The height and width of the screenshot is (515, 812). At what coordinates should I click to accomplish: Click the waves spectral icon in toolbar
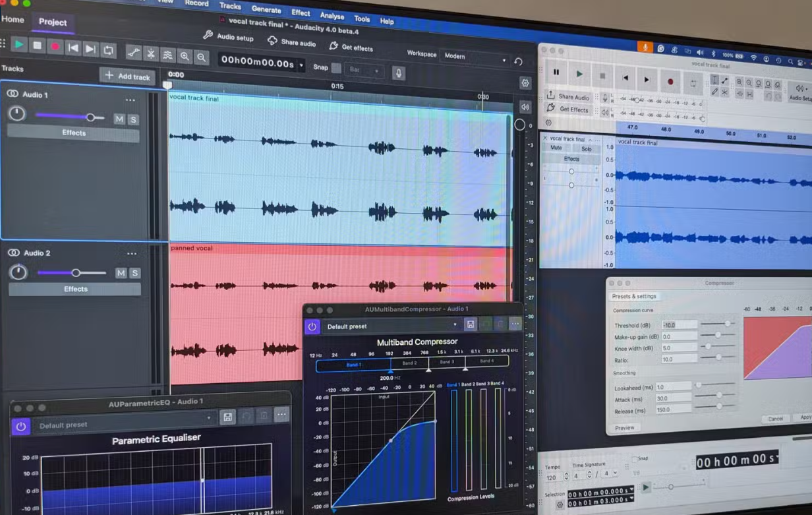click(167, 55)
